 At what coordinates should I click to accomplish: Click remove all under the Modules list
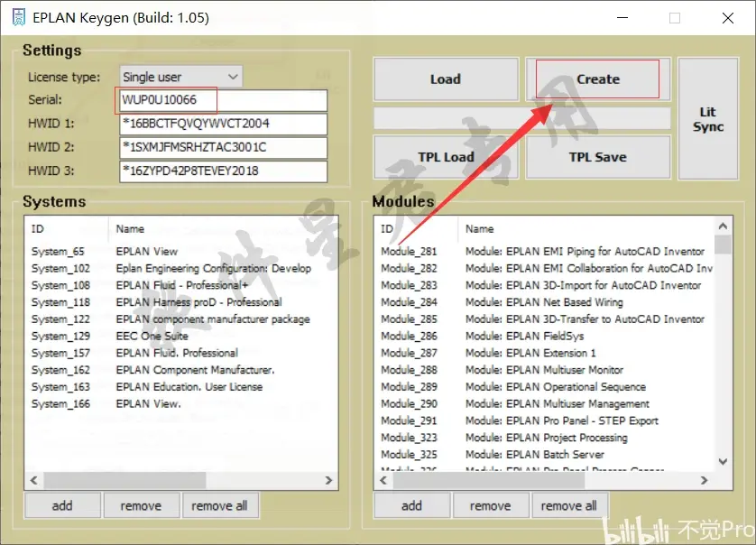(569, 505)
